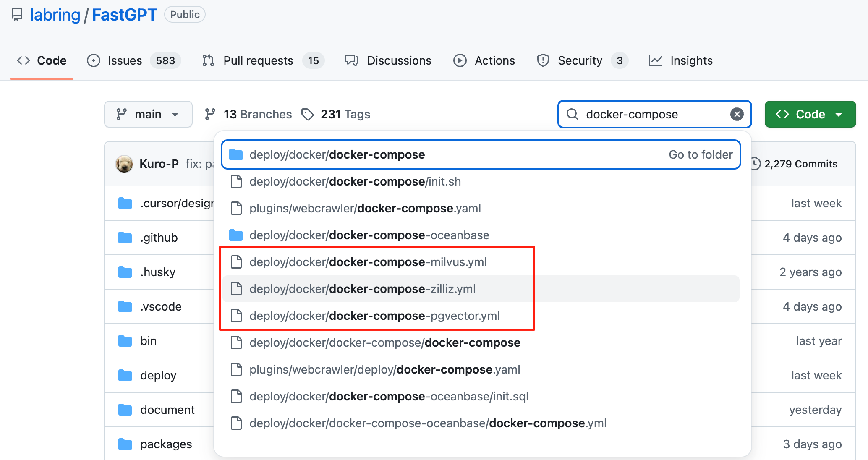Screen dimensions: 868x460
Task: Expand the main branch selector dropdown
Action: 148,114
